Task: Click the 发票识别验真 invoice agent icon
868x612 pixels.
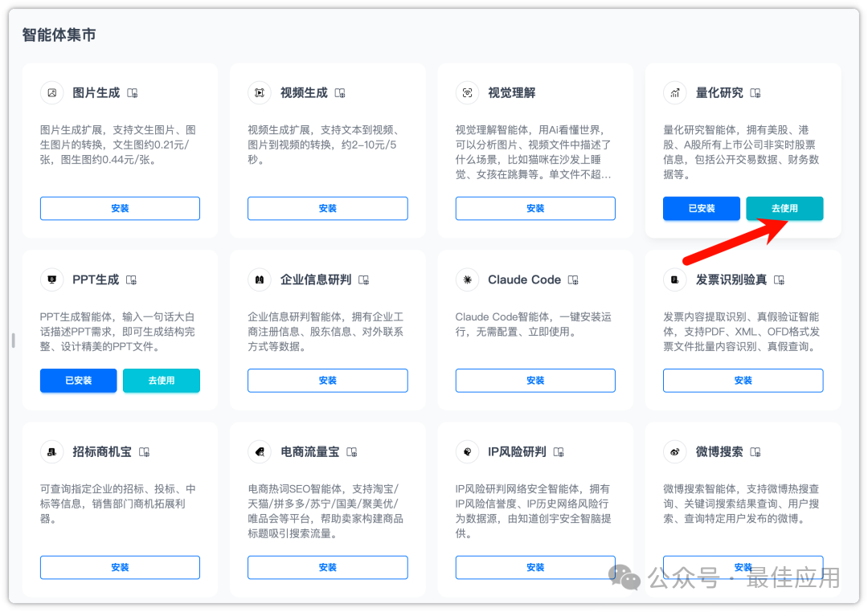Action: pyautogui.click(x=674, y=279)
